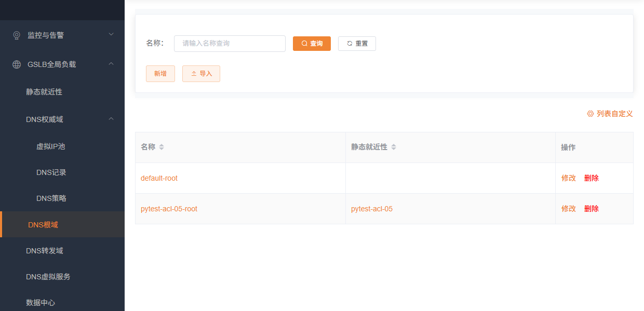Click the GSLB globe icon in sidebar

[x=17, y=64]
